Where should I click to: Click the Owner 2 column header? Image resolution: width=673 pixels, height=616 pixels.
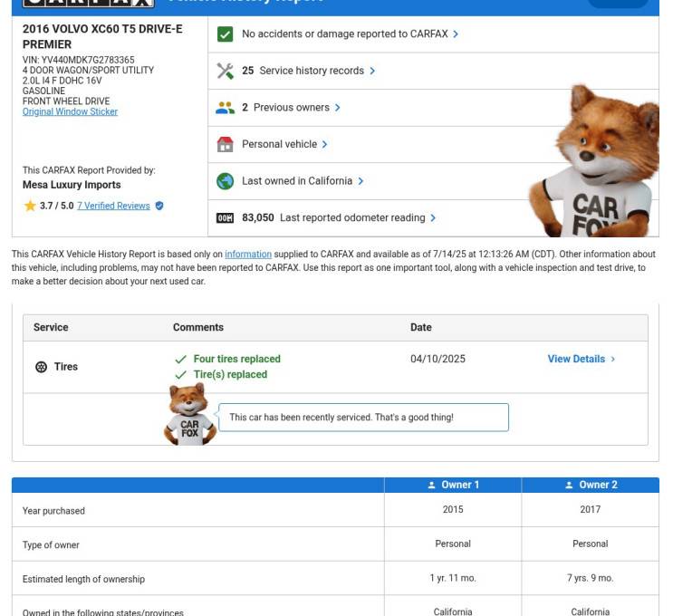coord(591,485)
